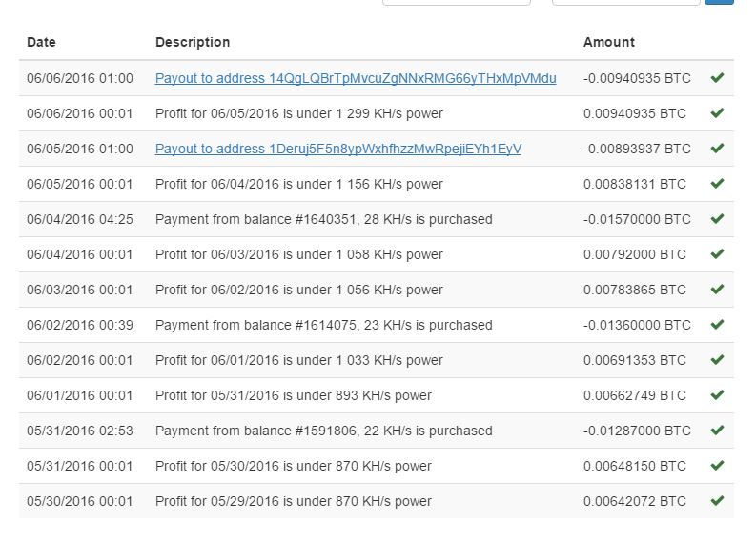Click checkmark for 06/05/2016 profit row

click(717, 113)
